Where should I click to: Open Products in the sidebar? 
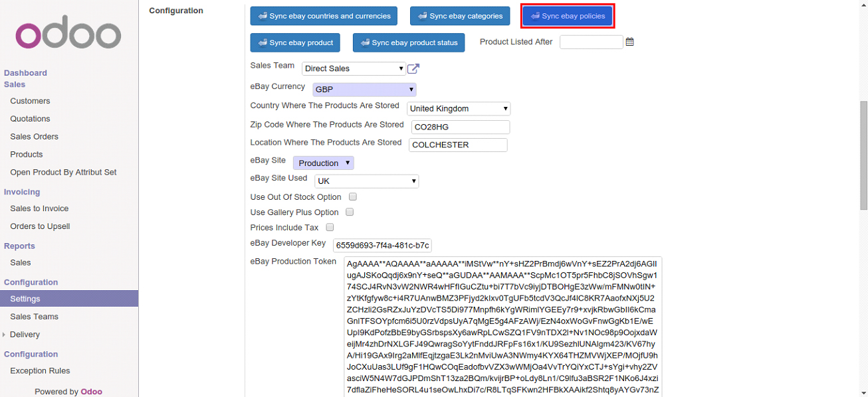27,155
